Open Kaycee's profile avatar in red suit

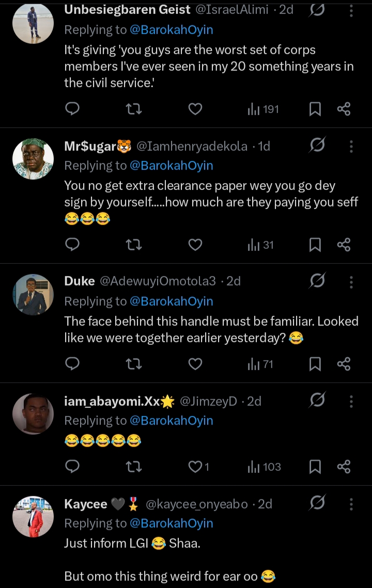[x=33, y=517]
